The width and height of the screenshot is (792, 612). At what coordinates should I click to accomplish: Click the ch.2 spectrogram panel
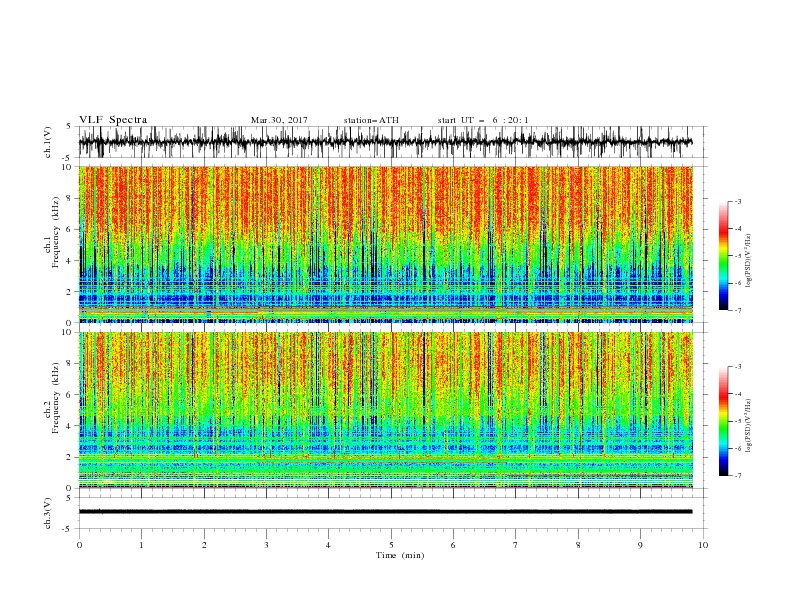(385, 410)
